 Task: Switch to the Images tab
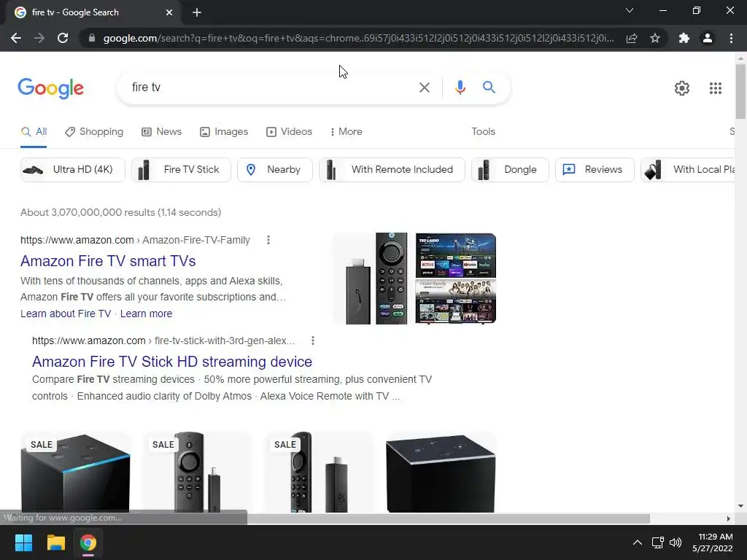pos(224,132)
